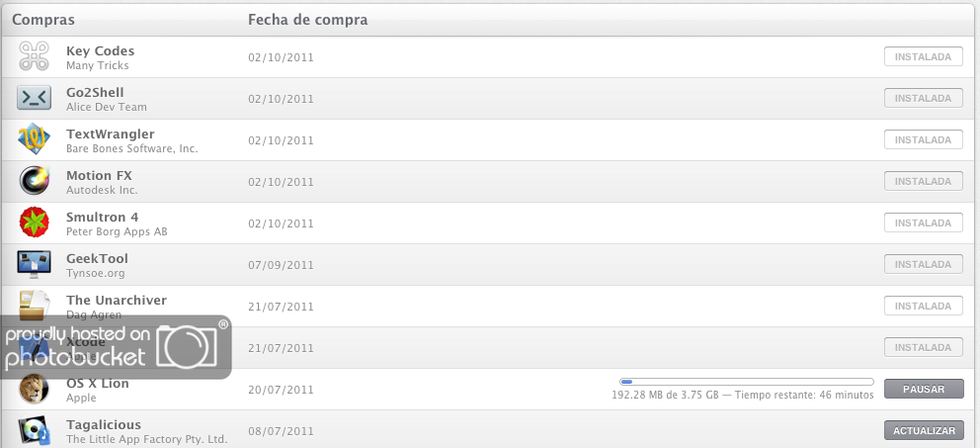Open the Key Codes app icon
Image resolution: width=980 pixels, height=448 pixels.
tap(34, 56)
